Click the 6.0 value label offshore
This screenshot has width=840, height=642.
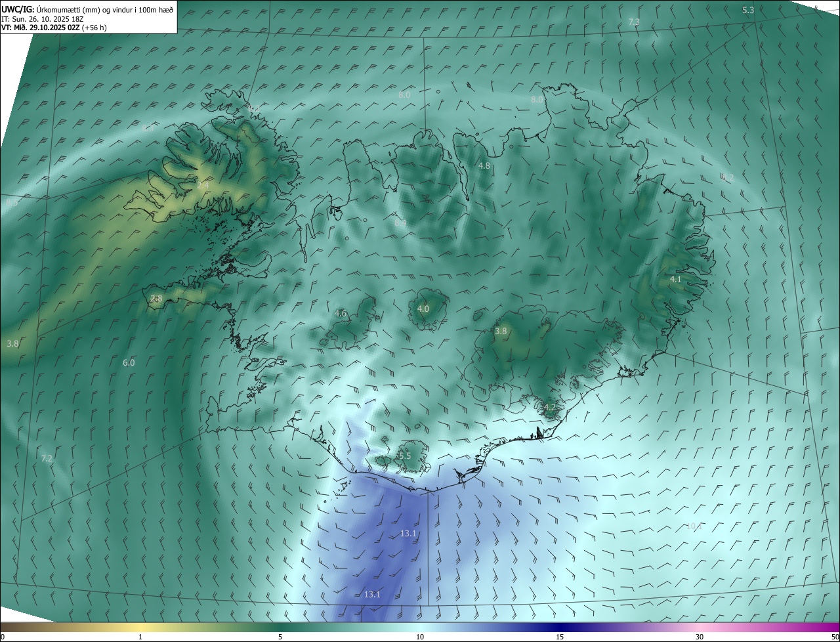129,363
